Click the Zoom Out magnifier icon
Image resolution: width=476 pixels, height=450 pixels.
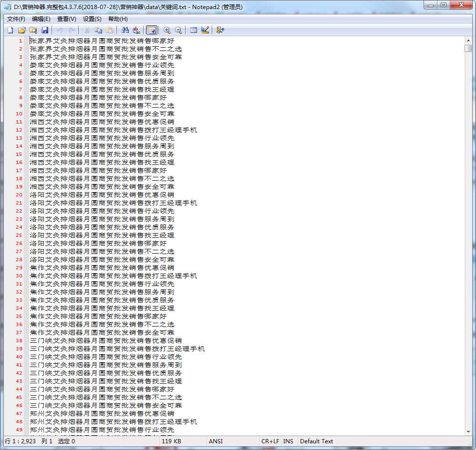178,30
